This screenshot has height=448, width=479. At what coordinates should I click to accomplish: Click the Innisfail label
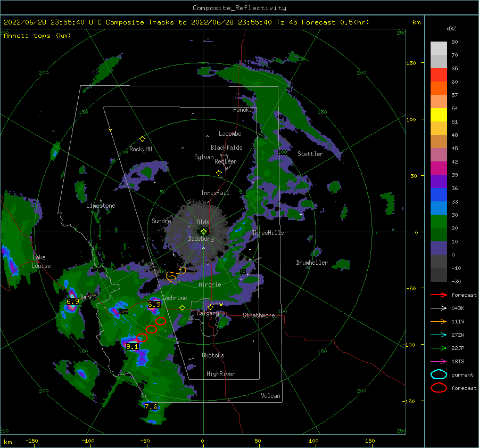tap(215, 193)
